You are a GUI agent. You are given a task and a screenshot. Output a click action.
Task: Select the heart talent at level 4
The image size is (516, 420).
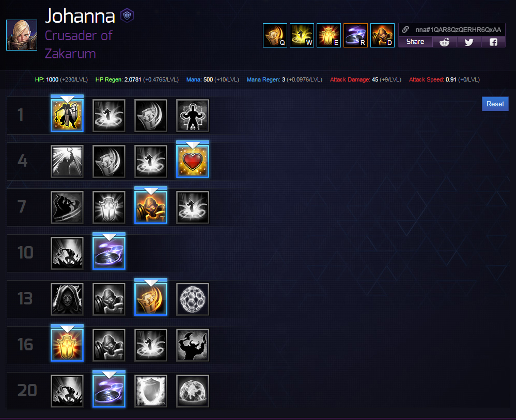[193, 161]
